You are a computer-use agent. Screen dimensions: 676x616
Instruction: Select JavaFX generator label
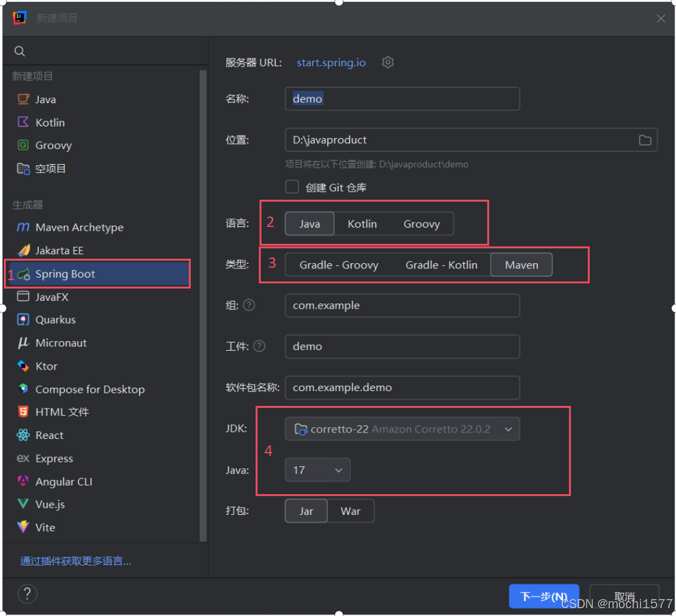[52, 297]
